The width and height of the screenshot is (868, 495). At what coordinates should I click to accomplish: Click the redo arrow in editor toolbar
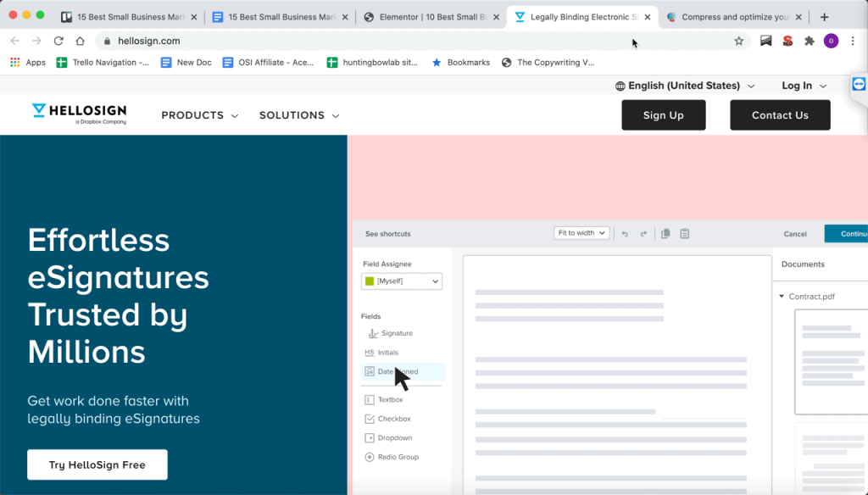643,234
